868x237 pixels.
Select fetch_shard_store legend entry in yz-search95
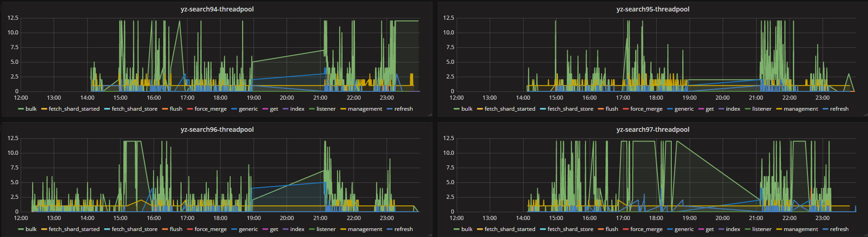click(570, 109)
